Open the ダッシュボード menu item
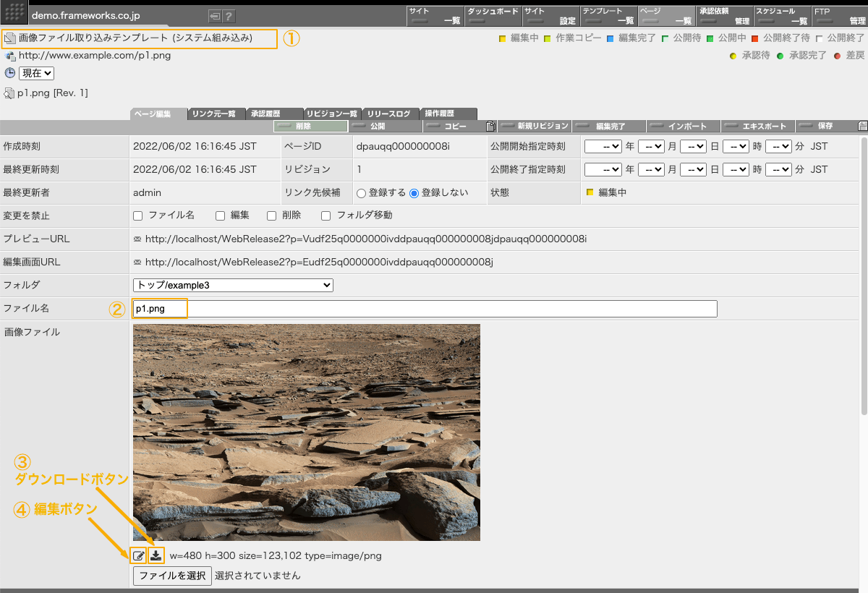 (x=492, y=16)
